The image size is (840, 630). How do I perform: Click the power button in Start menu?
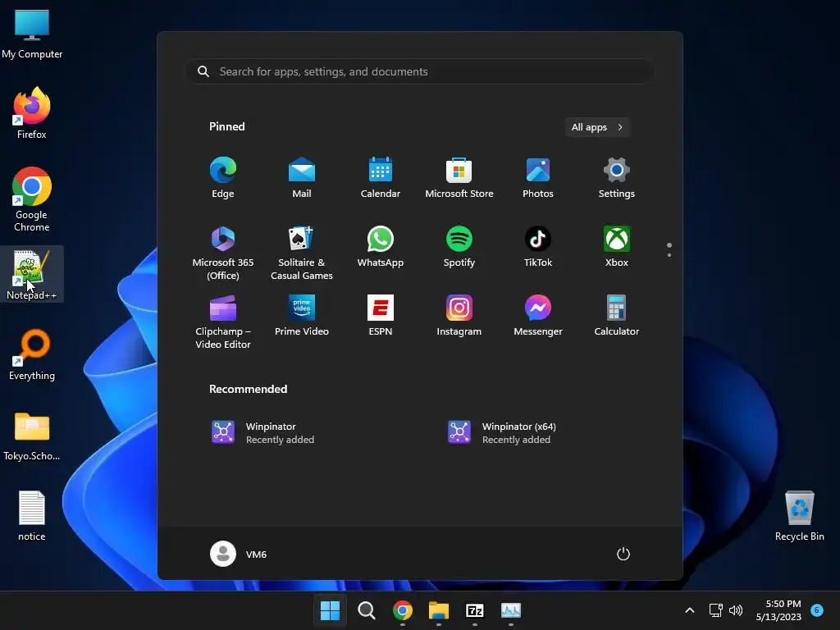[623, 554]
